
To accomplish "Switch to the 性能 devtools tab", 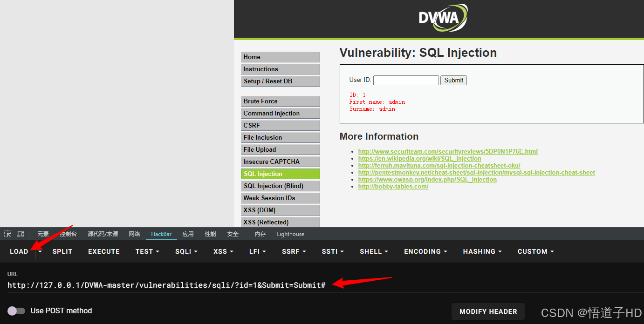I will 210,234.
